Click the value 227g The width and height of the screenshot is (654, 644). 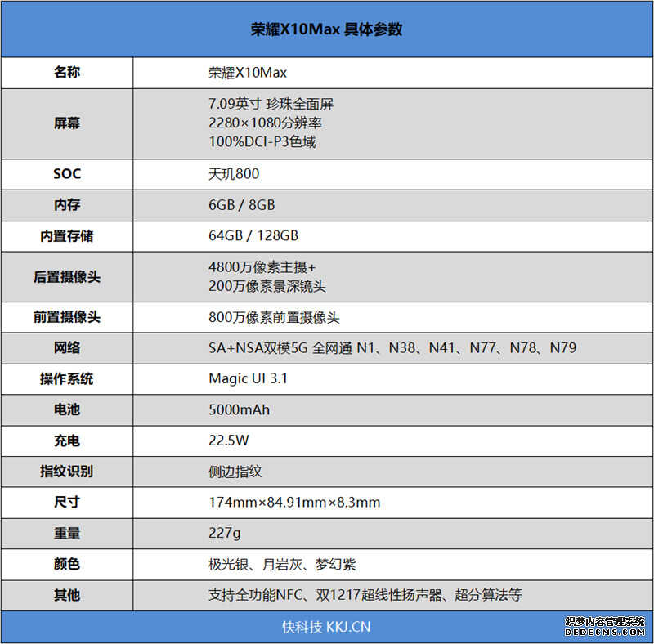(225, 534)
